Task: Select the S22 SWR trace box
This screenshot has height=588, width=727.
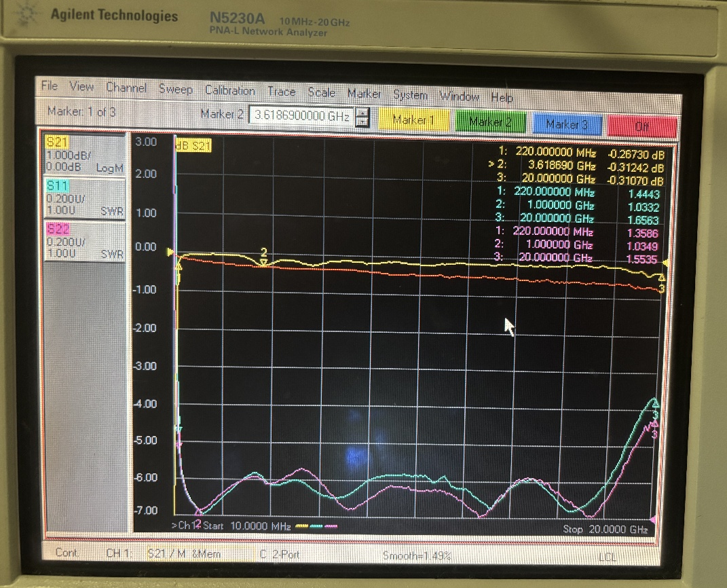Action: [x=84, y=240]
